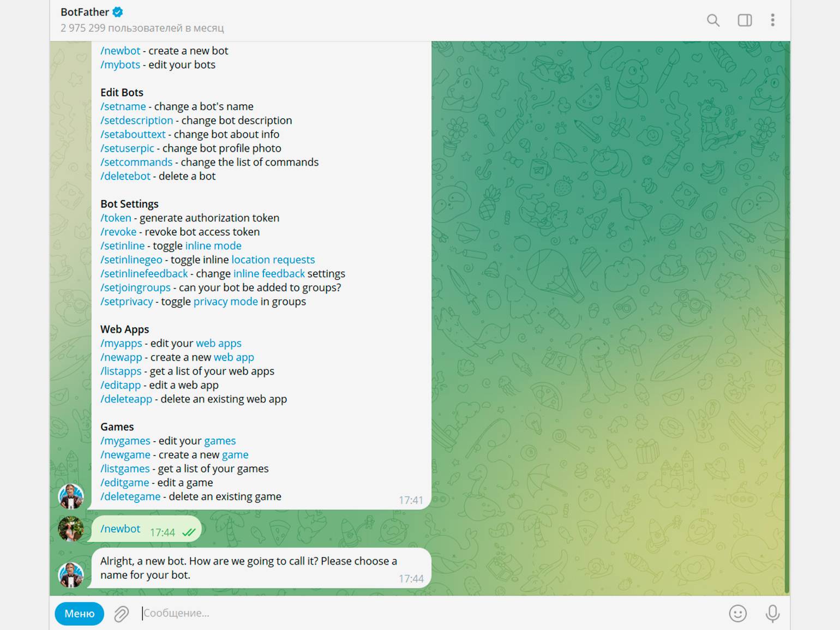Select the /deletebot command link
Image resolution: width=840 pixels, height=630 pixels.
125,176
